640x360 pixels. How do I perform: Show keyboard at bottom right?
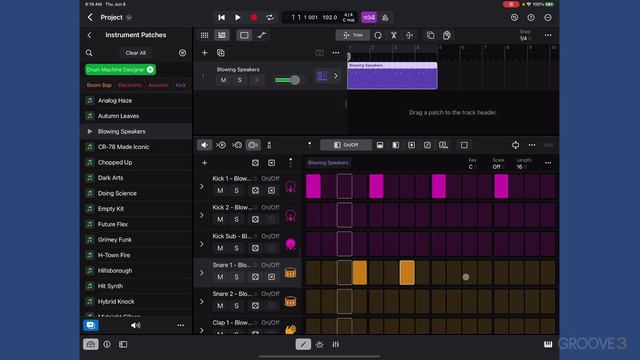click(x=548, y=344)
